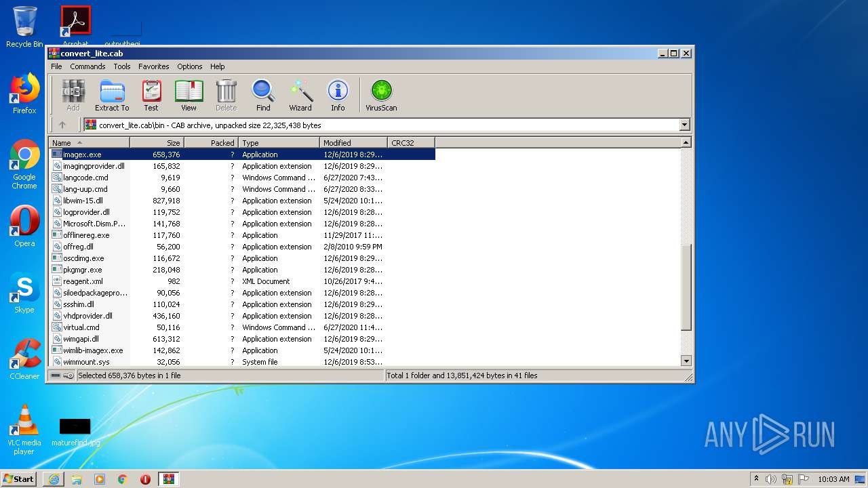Click the file list scrollbar down arrow
Viewport: 868px width, 488px height.
click(x=686, y=361)
